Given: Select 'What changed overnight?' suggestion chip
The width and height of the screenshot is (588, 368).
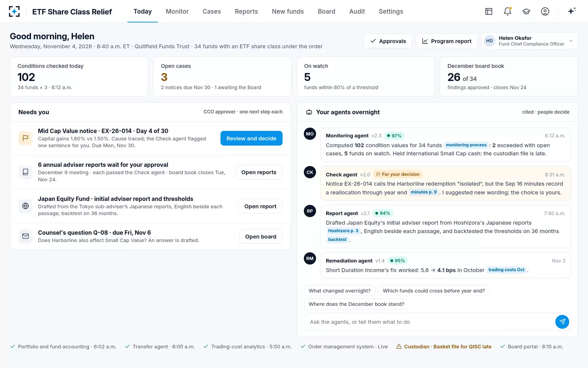Looking at the screenshot, I should (340, 291).
